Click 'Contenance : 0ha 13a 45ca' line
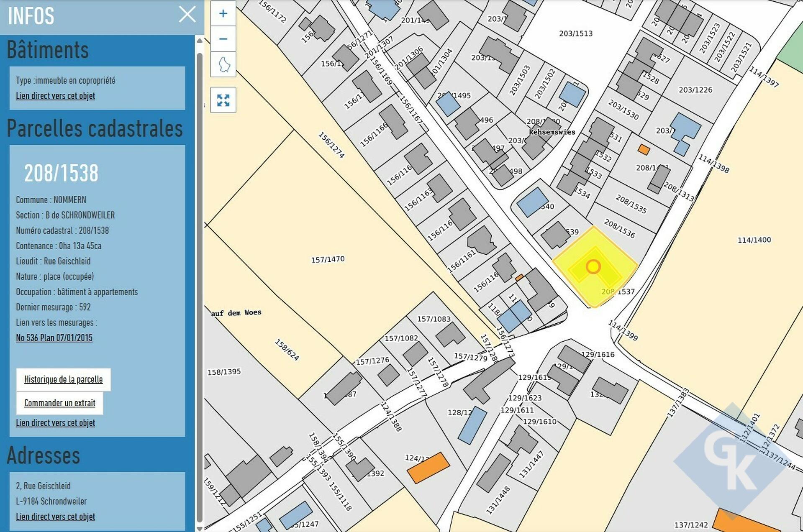803x532 pixels. 59,246
